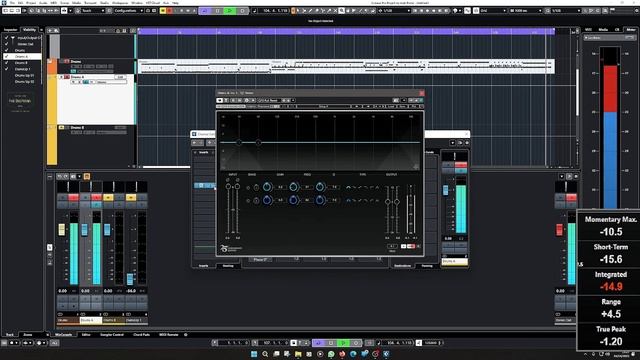
Task: Click the first EQ band node on curve
Action: coord(239,142)
